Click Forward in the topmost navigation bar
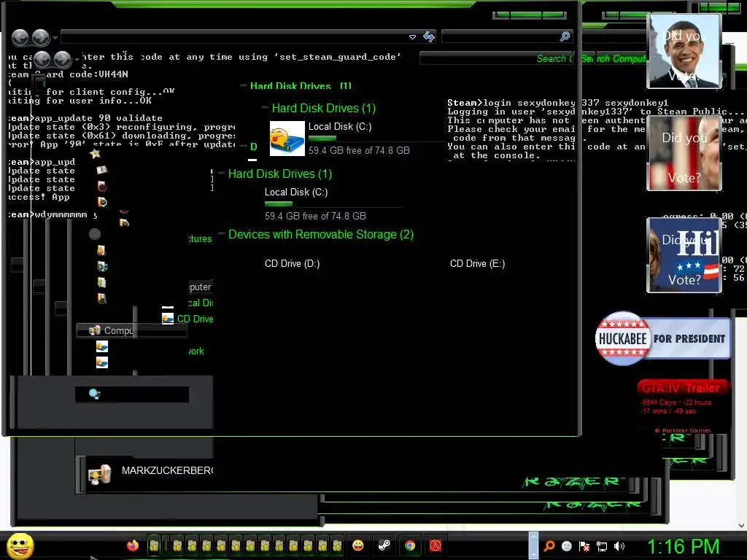The height and width of the screenshot is (560, 747). (41, 37)
